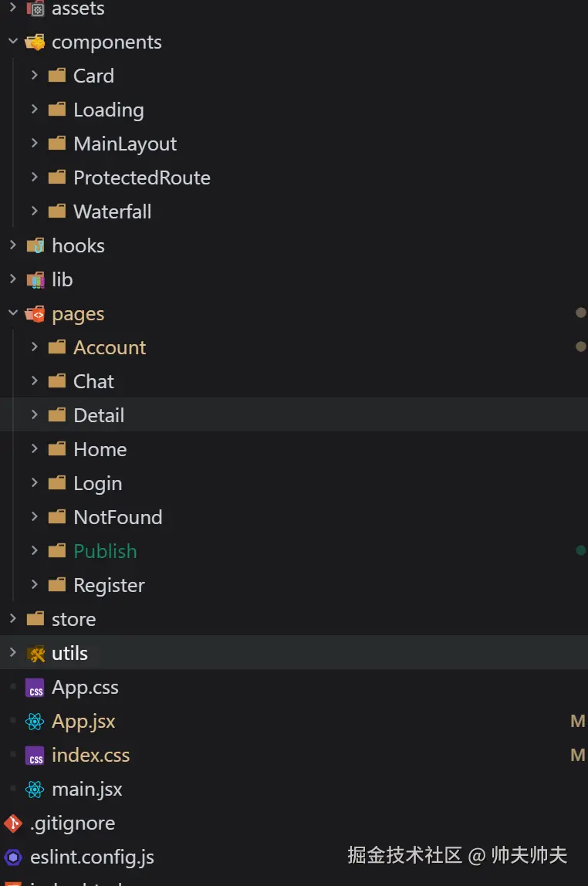Image resolution: width=588 pixels, height=886 pixels.
Task: Click the hooks folder icon
Action: pyautogui.click(x=35, y=246)
